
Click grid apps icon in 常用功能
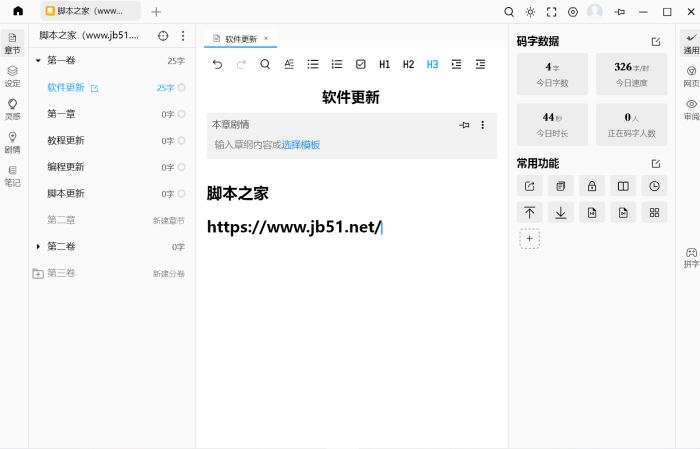coord(654,212)
